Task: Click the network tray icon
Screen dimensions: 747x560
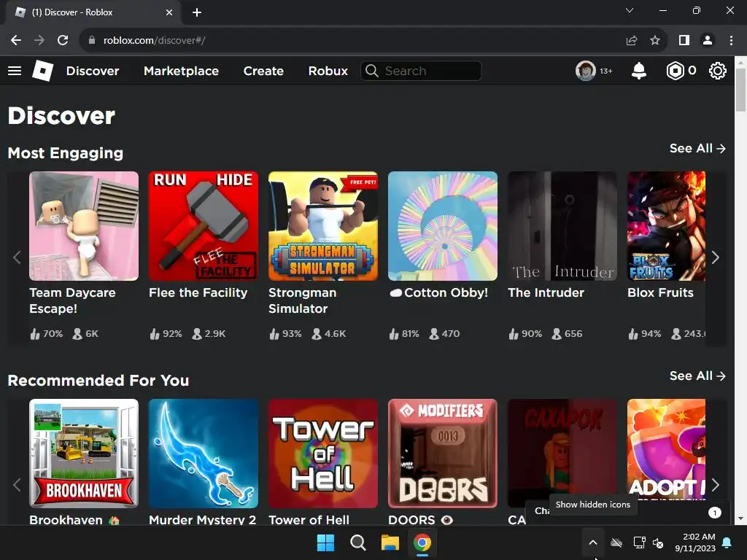Action: click(639, 542)
